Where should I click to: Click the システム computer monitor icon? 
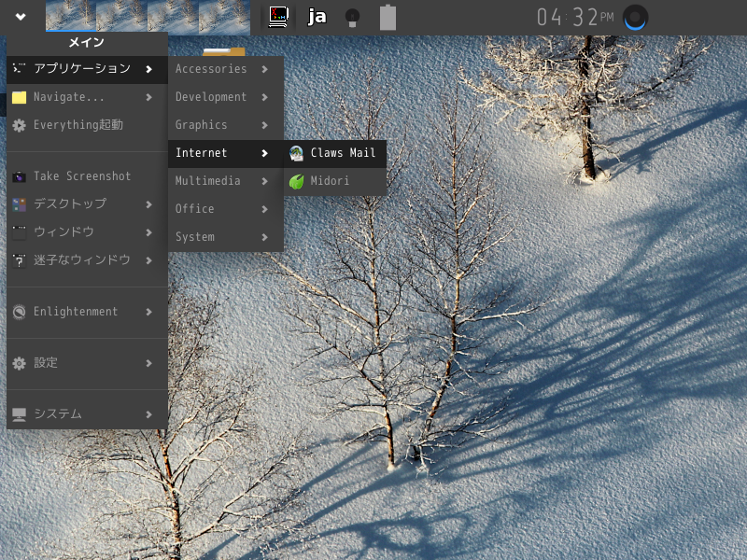click(x=19, y=414)
